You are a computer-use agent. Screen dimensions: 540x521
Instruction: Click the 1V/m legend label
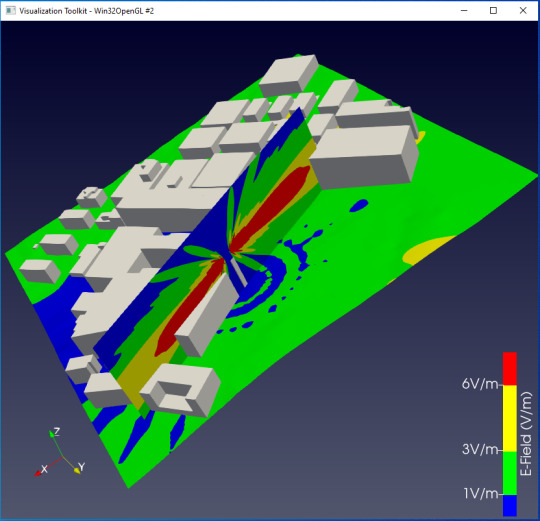tap(481, 493)
